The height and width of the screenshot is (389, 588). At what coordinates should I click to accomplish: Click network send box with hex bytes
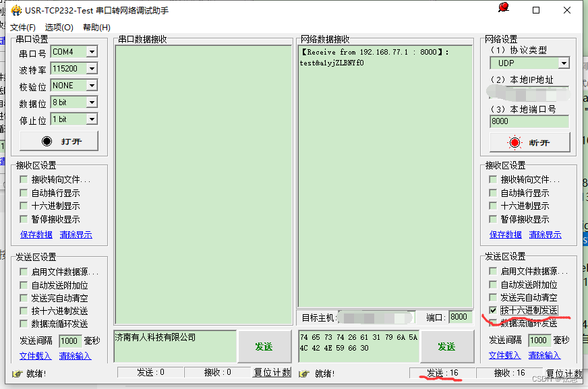coord(359,347)
